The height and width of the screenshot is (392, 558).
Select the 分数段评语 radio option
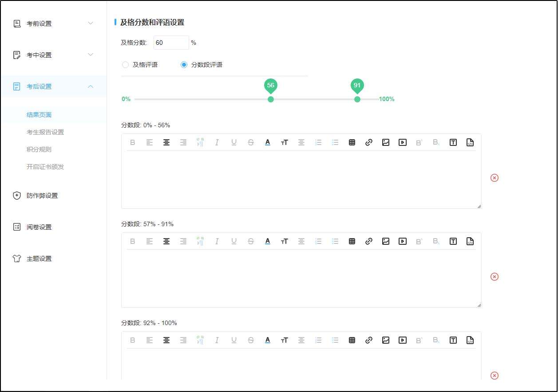coord(184,65)
